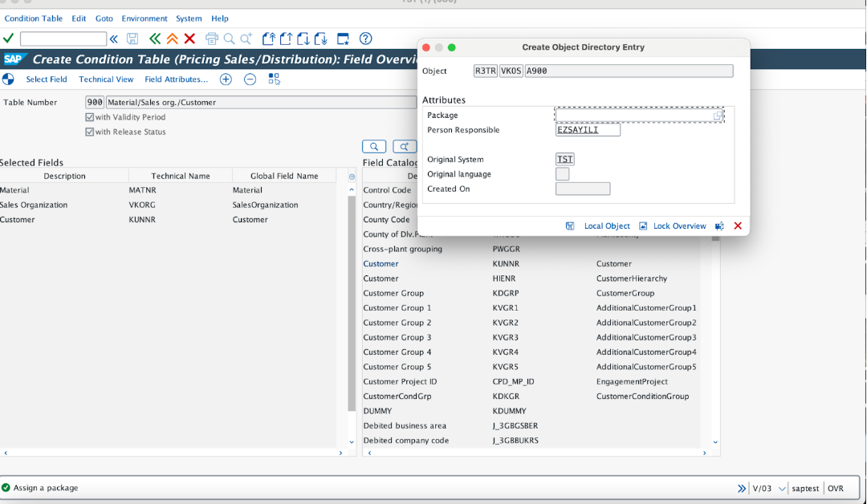Click Field Catalog horizontal scroll right arrow

click(705, 453)
